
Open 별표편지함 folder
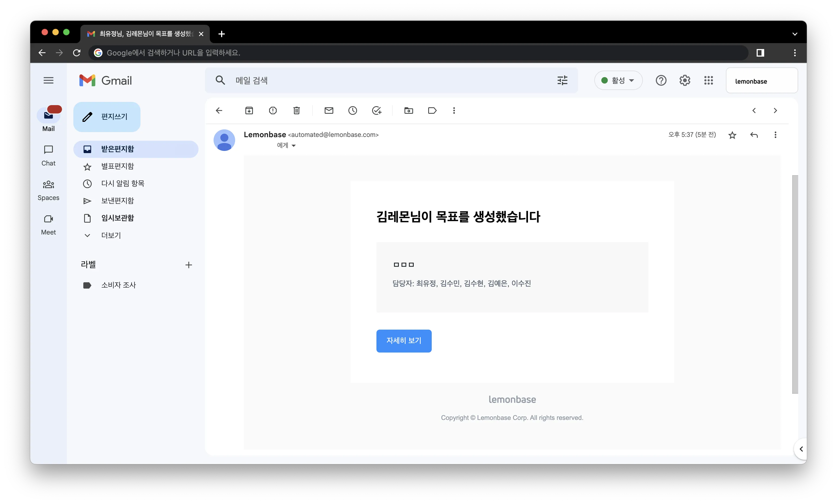tap(136, 166)
